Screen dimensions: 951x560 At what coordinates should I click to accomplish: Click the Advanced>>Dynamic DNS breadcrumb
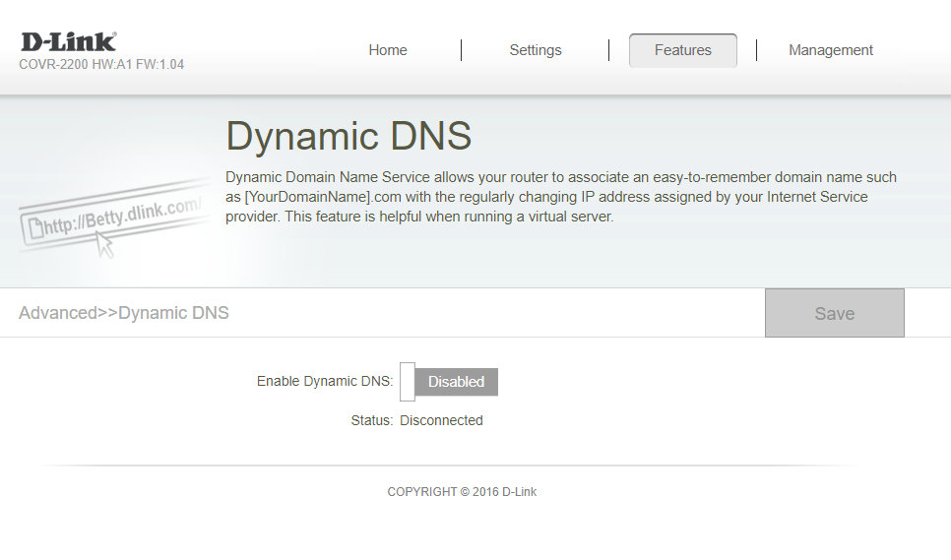tap(124, 313)
